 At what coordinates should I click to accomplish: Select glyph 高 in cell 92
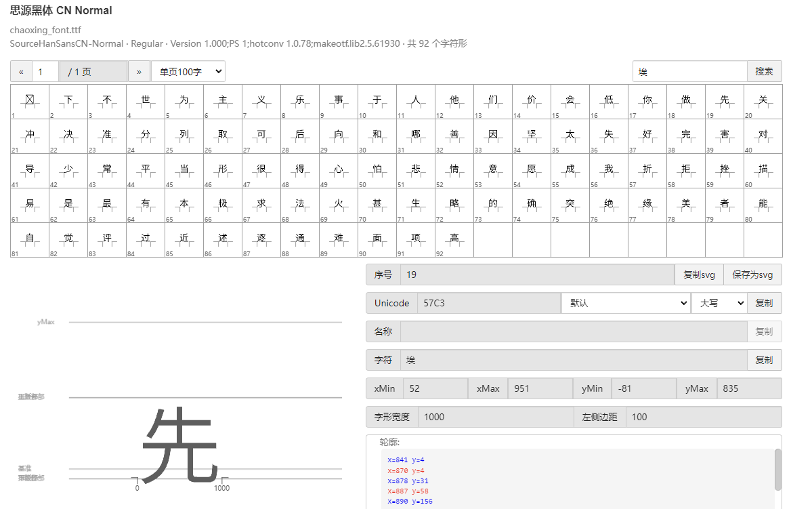454,241
